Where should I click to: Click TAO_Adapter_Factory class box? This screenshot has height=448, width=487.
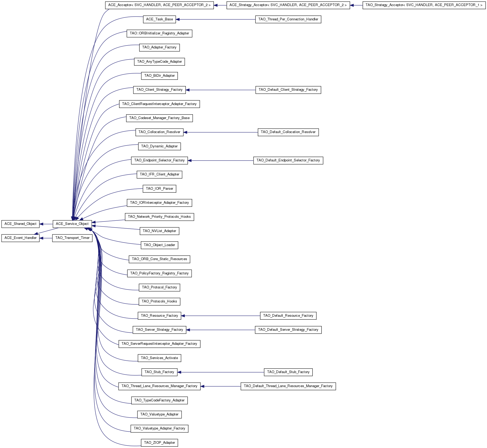(x=159, y=47)
